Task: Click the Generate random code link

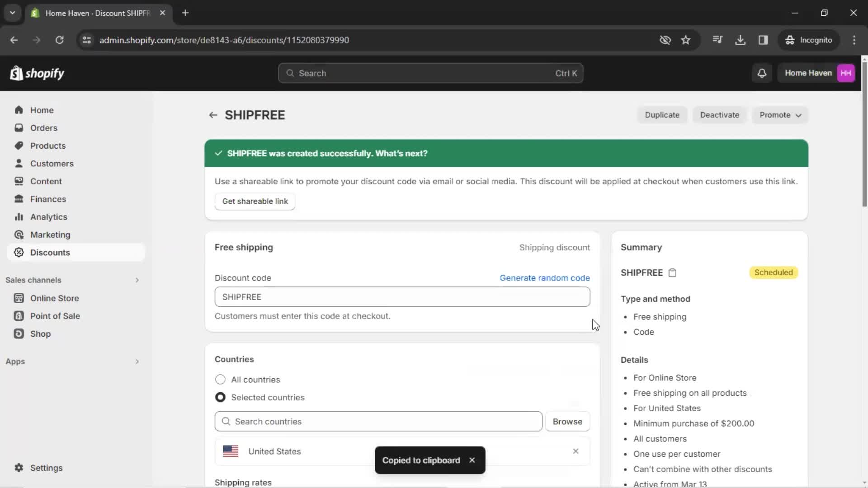Action: (x=545, y=278)
